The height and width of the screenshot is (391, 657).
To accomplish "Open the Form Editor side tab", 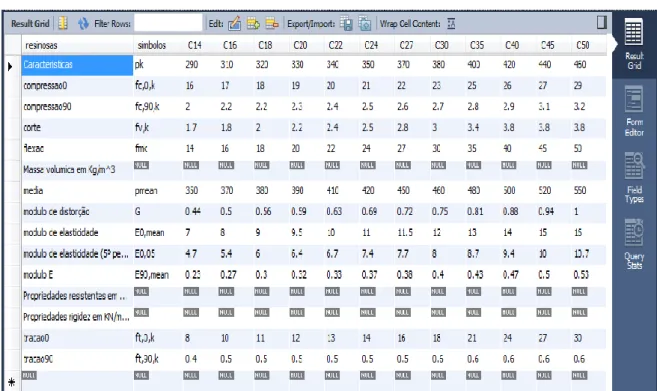I will 634,111.
